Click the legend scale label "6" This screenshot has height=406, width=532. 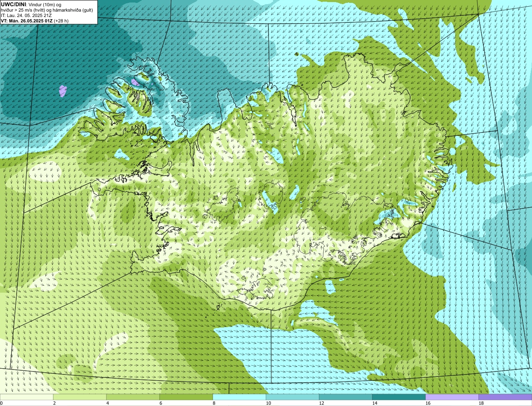[x=161, y=403]
